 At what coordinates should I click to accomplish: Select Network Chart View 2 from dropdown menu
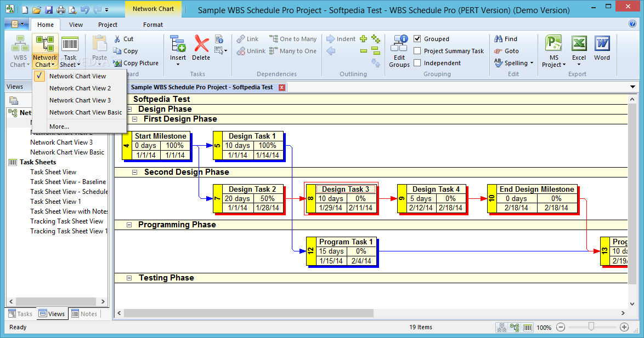pos(80,88)
